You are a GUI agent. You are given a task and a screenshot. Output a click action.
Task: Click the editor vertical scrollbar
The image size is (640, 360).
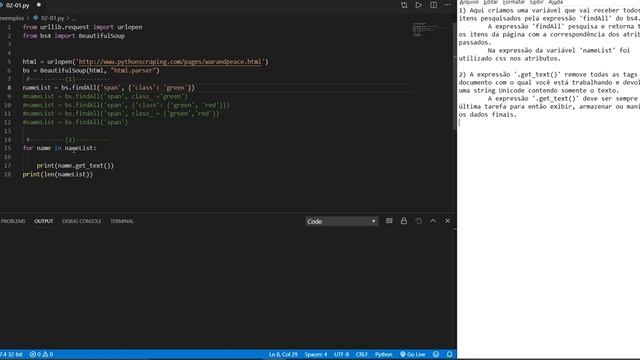tap(454, 76)
